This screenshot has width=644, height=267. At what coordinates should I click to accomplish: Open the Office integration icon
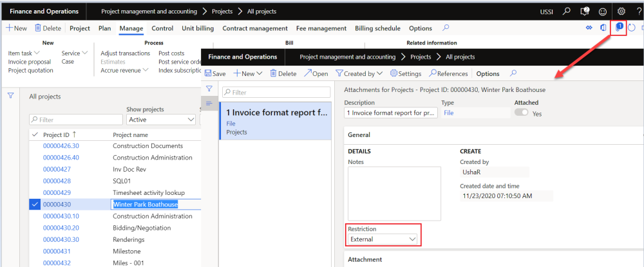[x=603, y=28]
